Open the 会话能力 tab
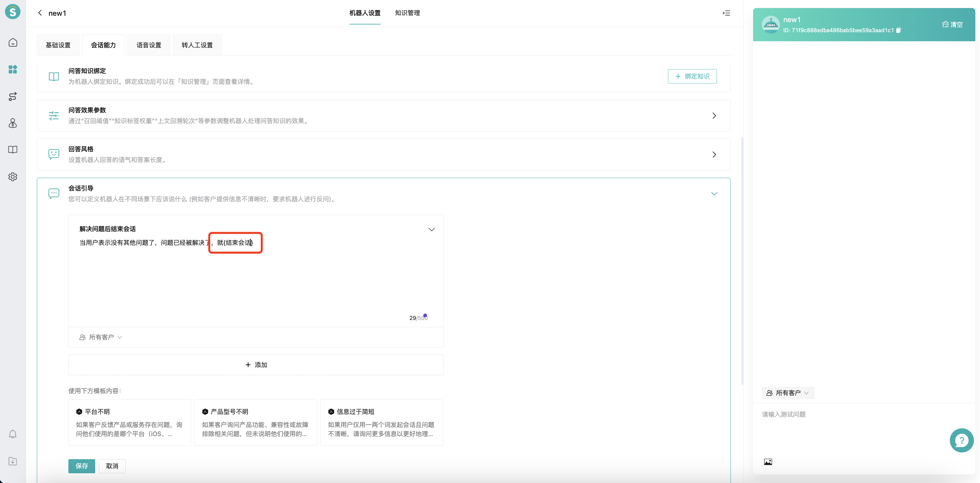 104,45
